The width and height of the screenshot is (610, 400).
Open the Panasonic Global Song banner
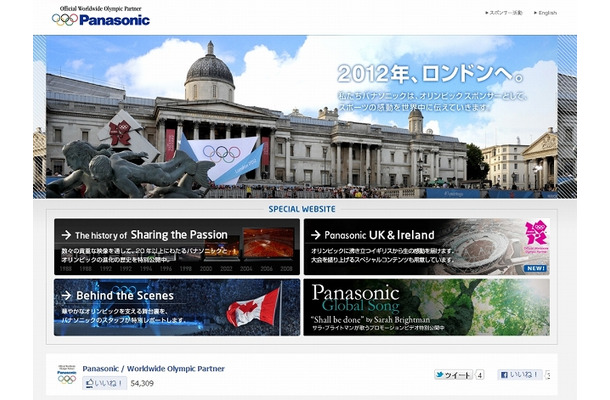[x=427, y=307]
